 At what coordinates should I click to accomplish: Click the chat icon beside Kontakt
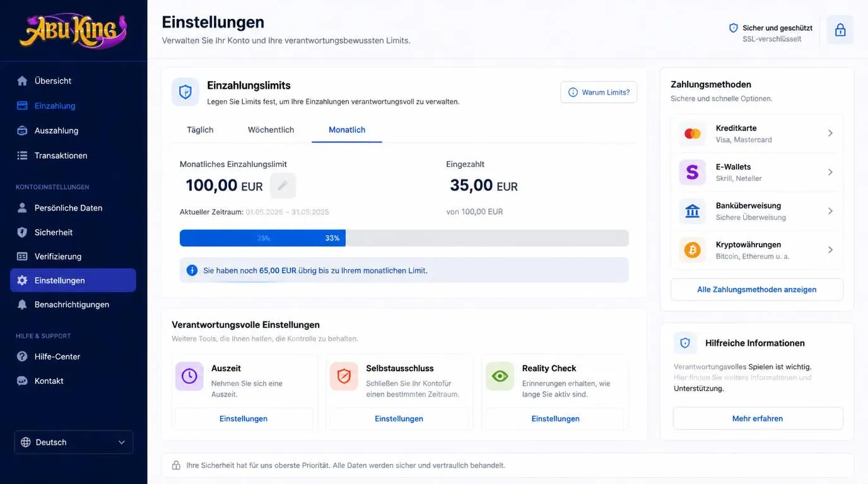point(22,381)
